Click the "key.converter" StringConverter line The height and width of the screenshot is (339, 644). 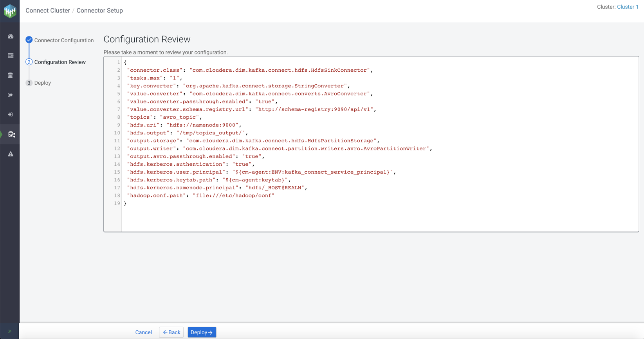click(238, 86)
